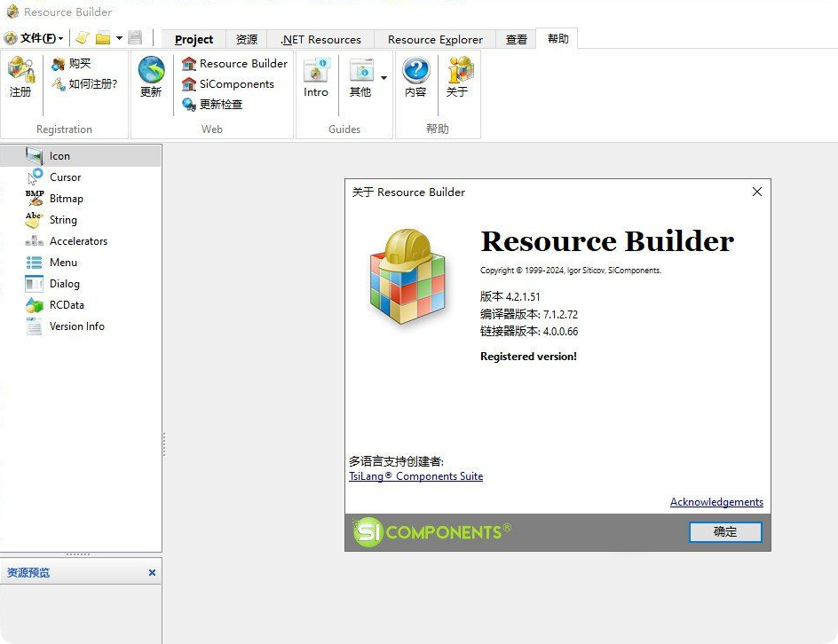This screenshot has width=838, height=644.
Task: Close the 资源预览 preview panel
Action: [x=153, y=572]
